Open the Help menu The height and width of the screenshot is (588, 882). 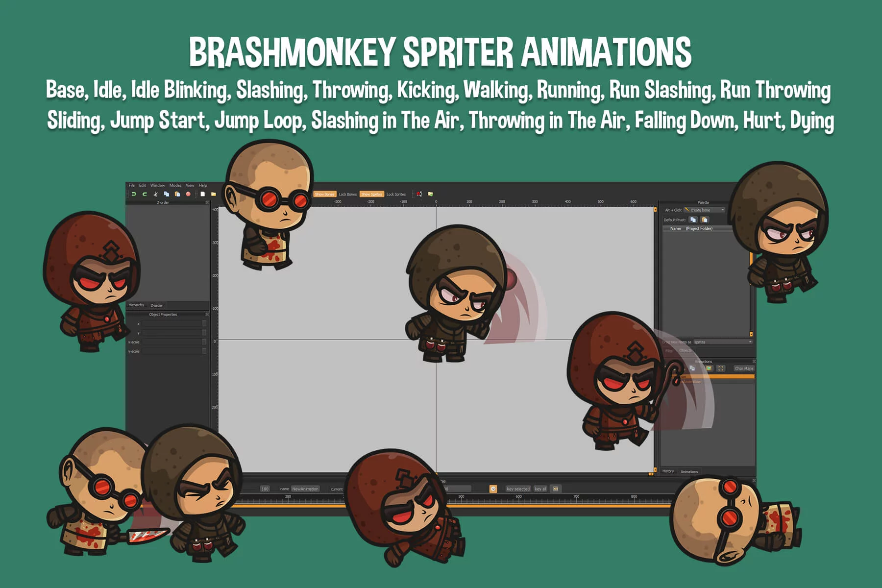203,185
